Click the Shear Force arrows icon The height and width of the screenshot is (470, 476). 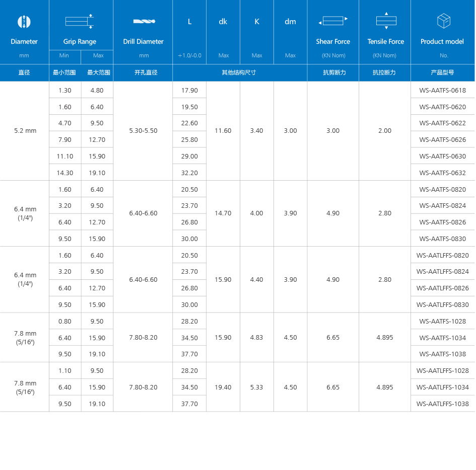click(x=333, y=21)
